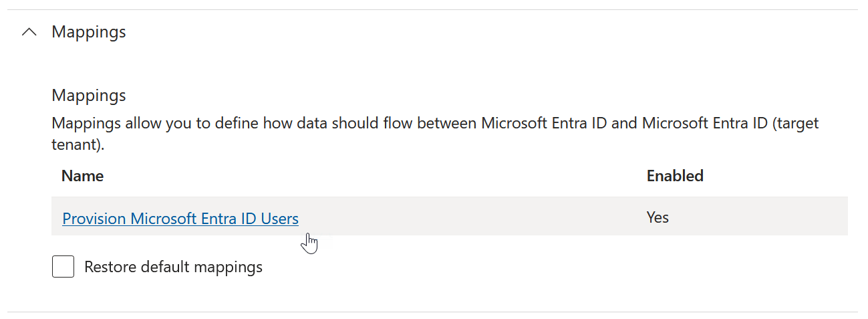This screenshot has height=319, width=868.
Task: Enable the Restore default mappings checkbox
Action: 63,268
